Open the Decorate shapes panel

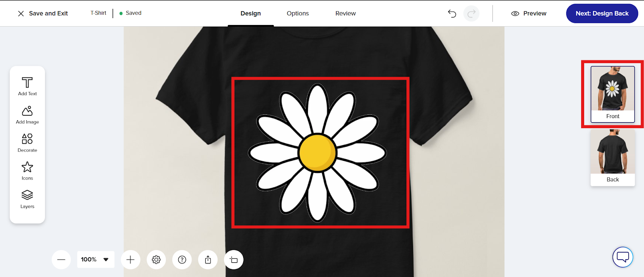coord(27,143)
